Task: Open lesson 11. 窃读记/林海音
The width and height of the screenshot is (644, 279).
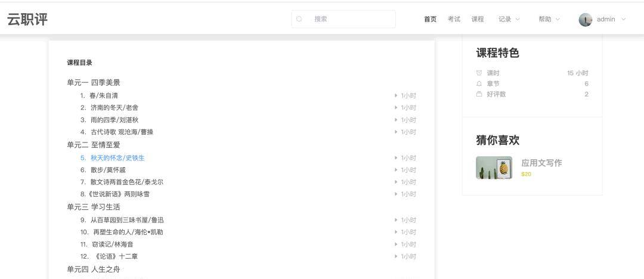Action: click(107, 244)
